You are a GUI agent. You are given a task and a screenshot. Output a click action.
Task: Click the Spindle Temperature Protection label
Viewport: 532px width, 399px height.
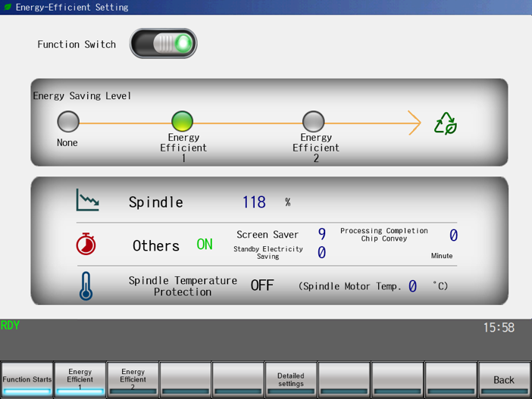click(183, 286)
